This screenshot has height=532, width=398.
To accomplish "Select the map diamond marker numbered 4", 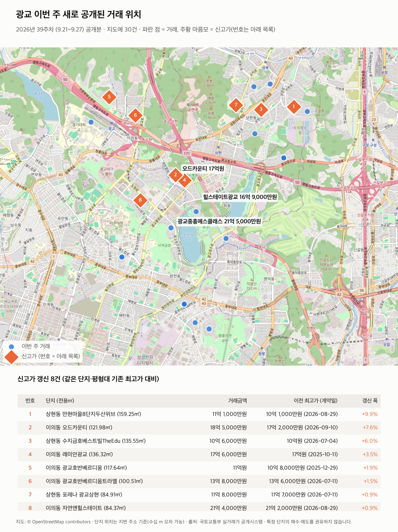I will pos(184,180).
